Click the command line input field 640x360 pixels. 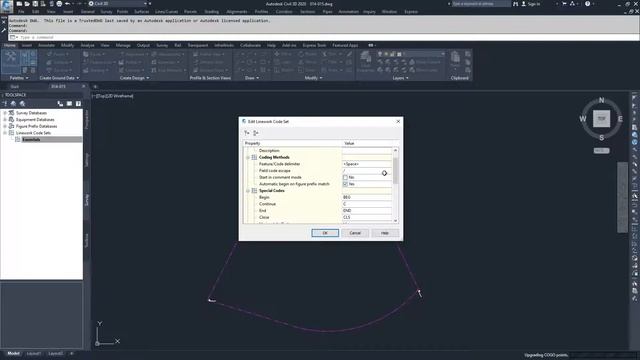tap(322, 37)
